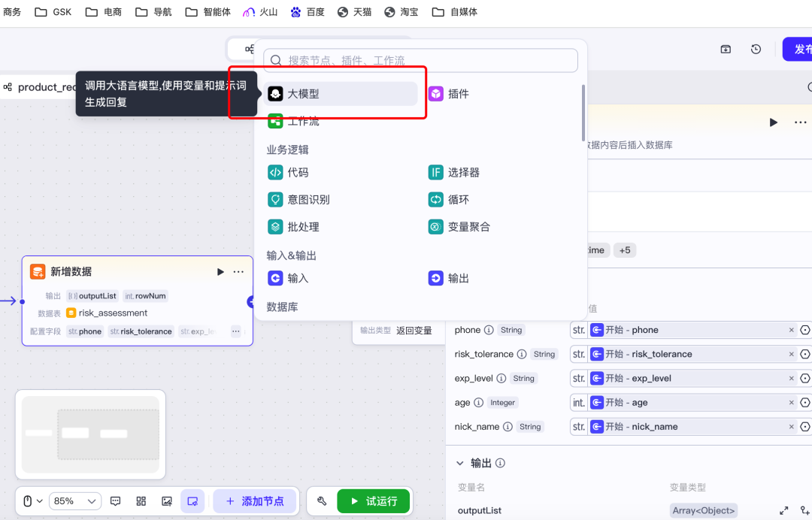Clear the 开始 - risk_tolerance value
The image size is (812, 520).
pyautogui.click(x=791, y=354)
